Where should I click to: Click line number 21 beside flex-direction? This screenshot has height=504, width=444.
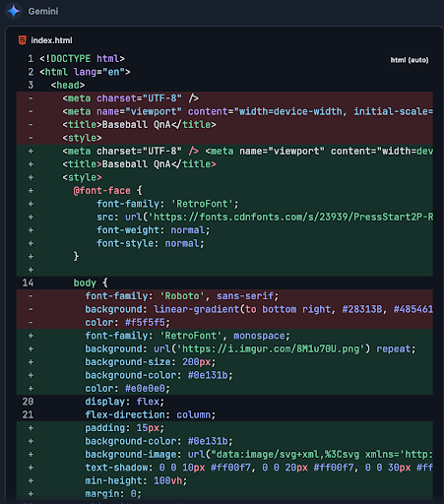(x=28, y=414)
